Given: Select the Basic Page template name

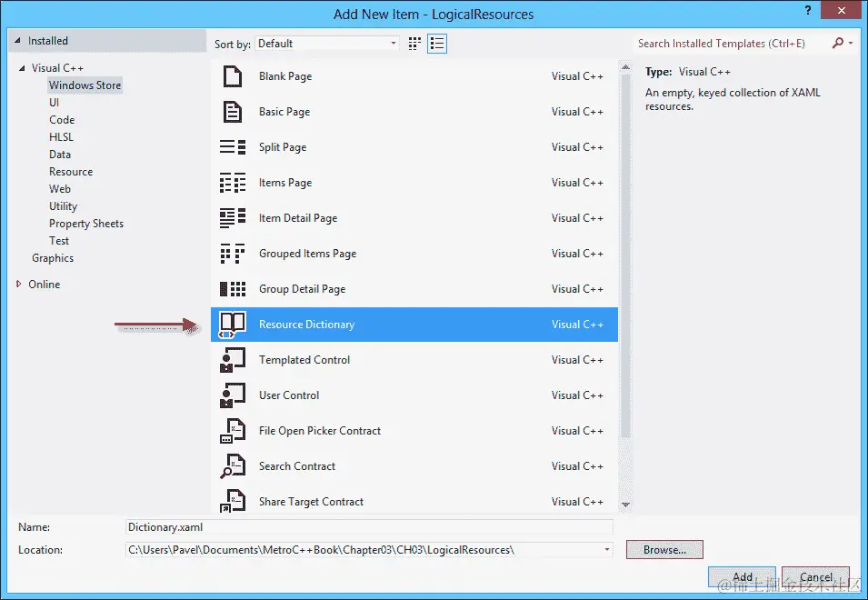Looking at the screenshot, I should coord(284,112).
